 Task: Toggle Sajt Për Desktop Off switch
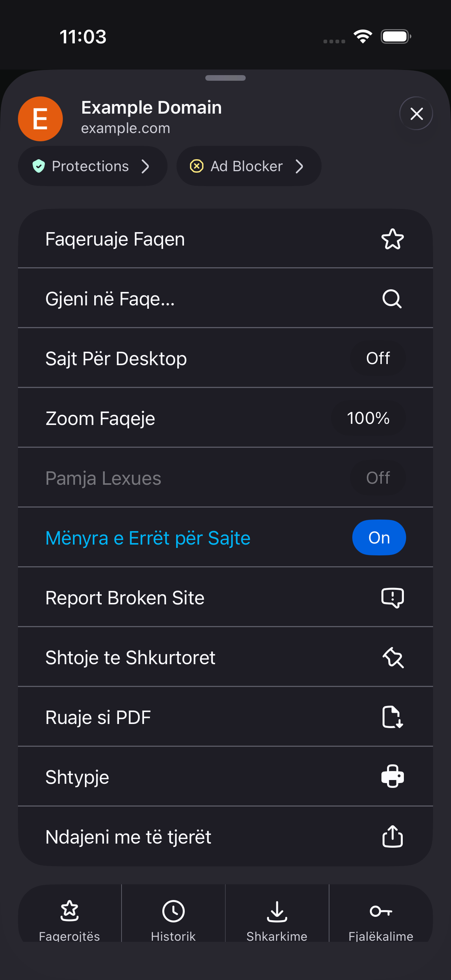[x=378, y=358]
